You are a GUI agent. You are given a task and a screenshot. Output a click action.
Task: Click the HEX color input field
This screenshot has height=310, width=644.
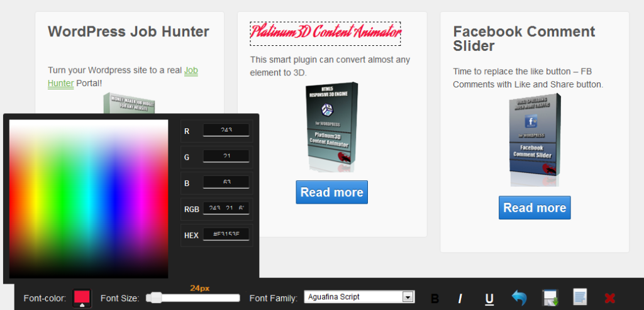[226, 235]
